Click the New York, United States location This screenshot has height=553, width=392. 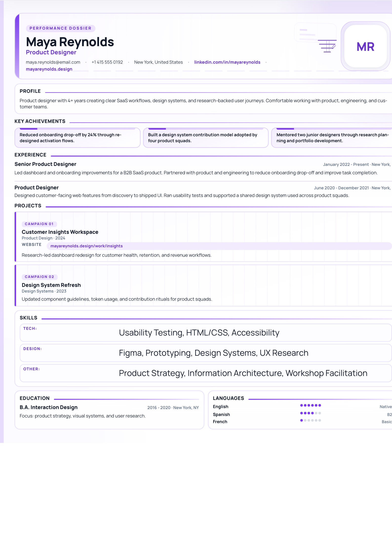point(158,62)
